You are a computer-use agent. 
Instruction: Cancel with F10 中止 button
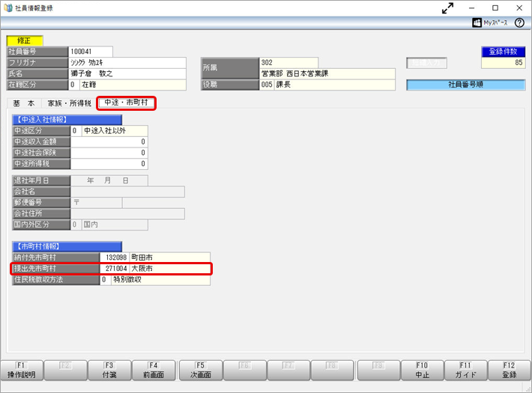click(422, 371)
